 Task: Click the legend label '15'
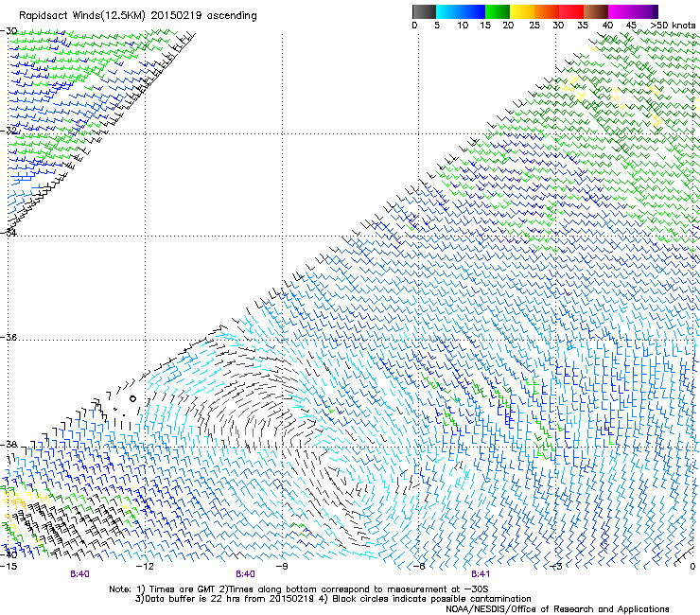(485, 26)
